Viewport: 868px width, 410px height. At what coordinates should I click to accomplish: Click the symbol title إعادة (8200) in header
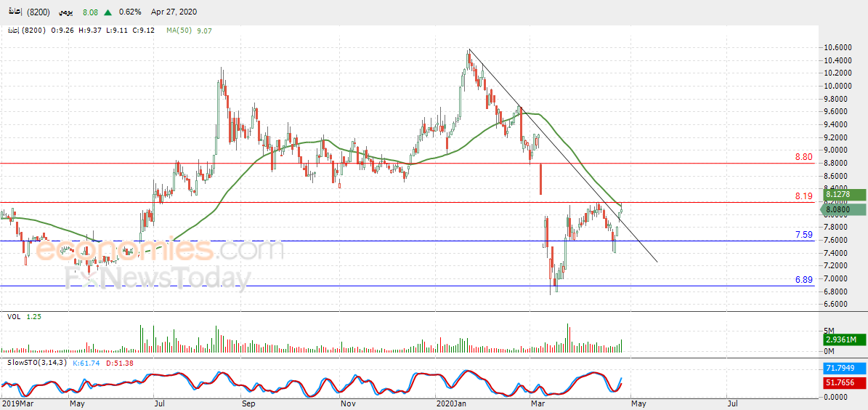coord(29,12)
